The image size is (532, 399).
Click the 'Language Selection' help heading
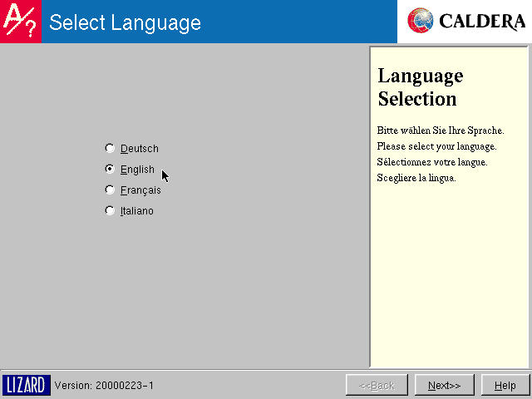[x=420, y=87]
